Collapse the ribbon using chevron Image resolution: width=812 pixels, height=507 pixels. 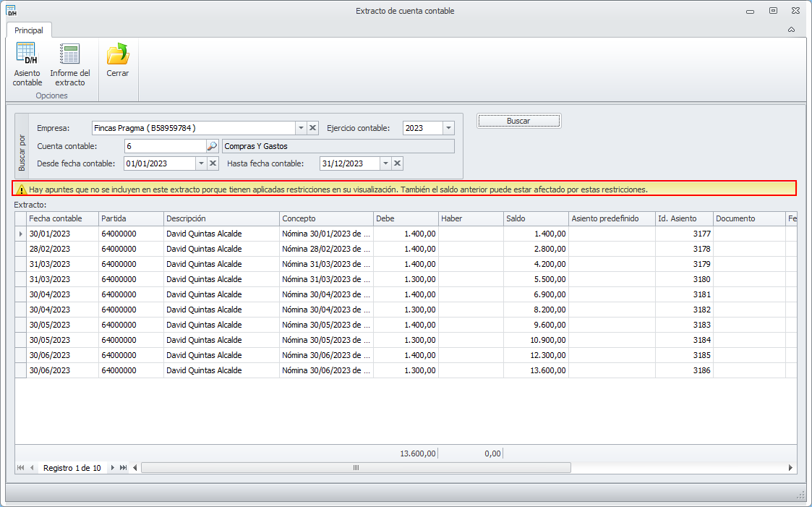[791, 30]
